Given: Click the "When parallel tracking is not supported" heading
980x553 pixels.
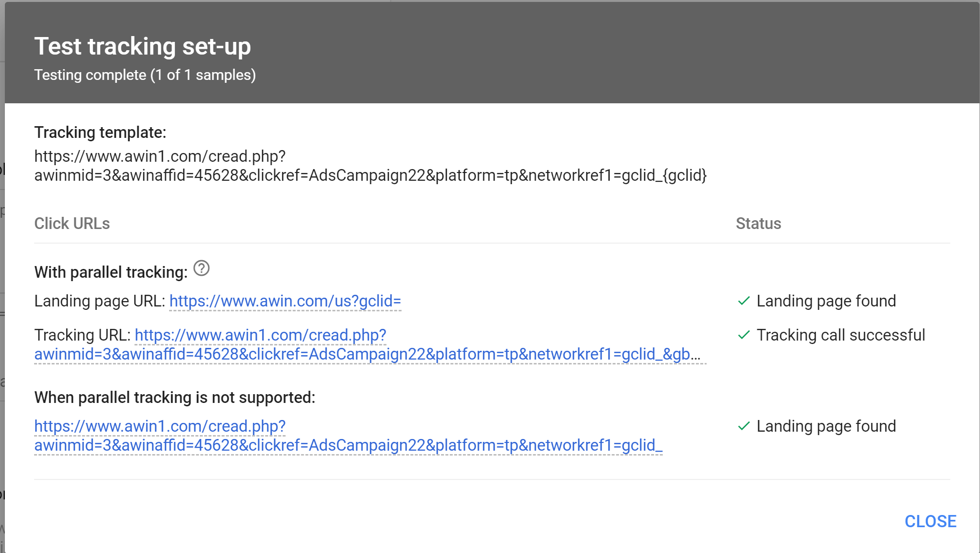Looking at the screenshot, I should [174, 397].
